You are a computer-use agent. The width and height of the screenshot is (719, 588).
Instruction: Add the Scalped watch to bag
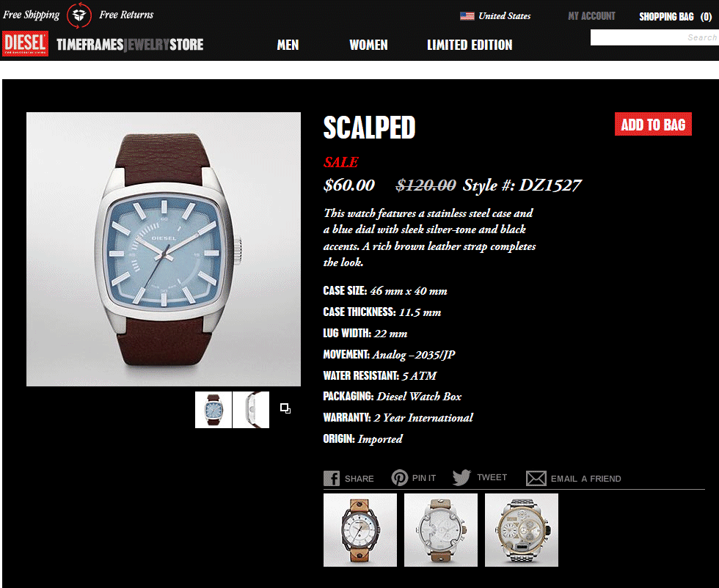pos(653,124)
